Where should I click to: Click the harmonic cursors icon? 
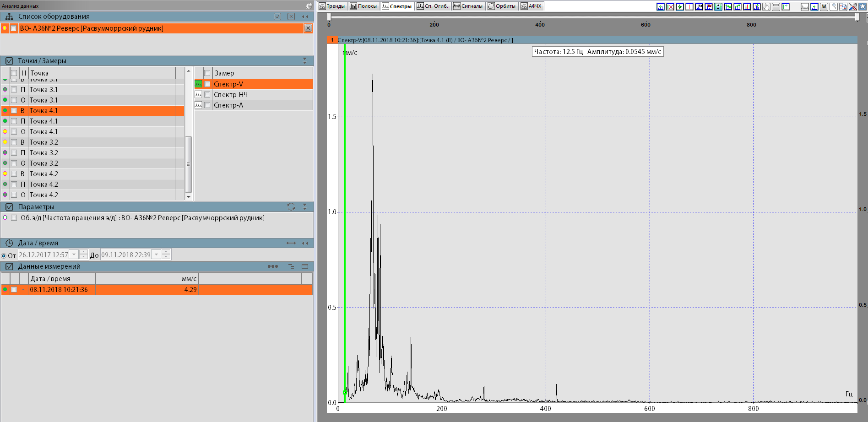(728, 6)
